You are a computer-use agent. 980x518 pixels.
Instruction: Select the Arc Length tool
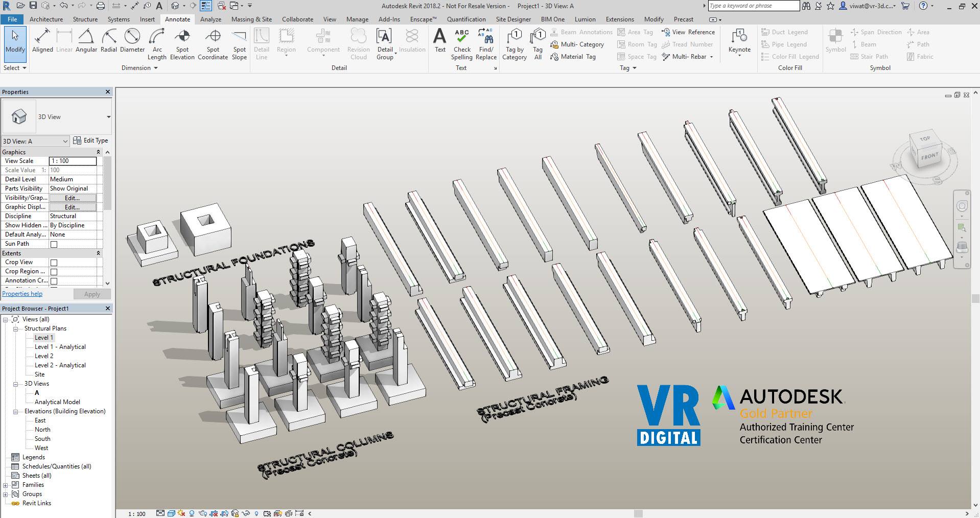[x=157, y=44]
